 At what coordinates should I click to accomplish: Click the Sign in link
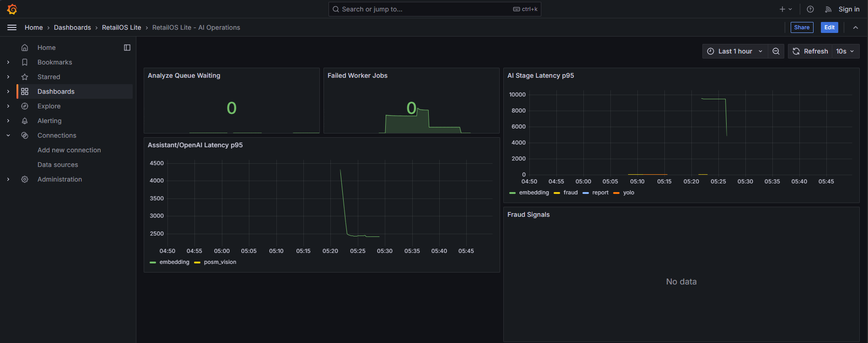click(849, 9)
